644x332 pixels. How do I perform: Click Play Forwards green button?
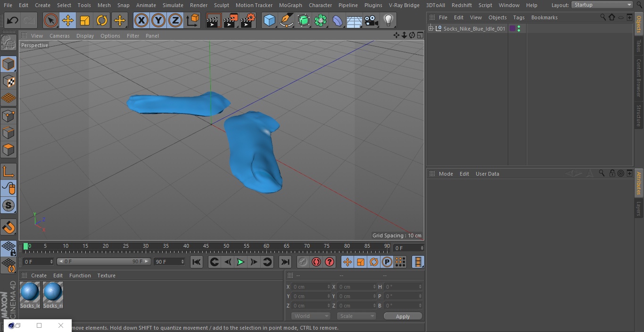(240, 262)
